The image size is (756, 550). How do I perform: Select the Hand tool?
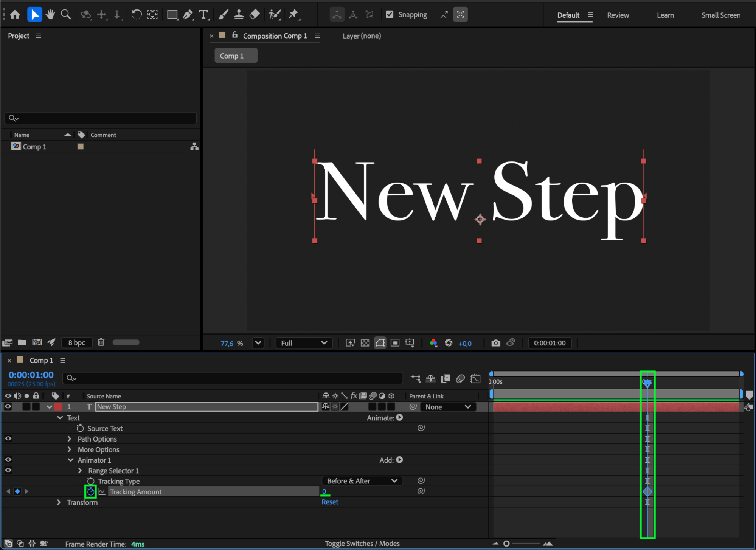pyautogui.click(x=50, y=15)
